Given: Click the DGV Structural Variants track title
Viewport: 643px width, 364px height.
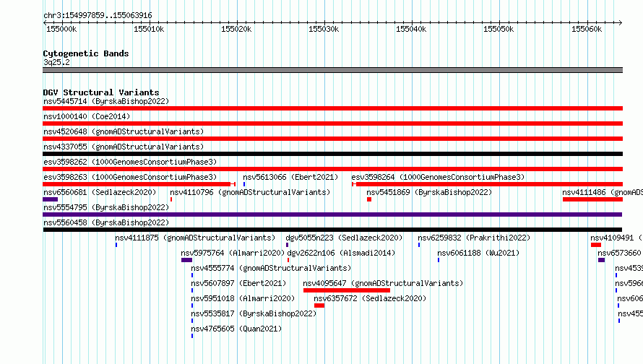Looking at the screenshot, I should pos(101,92).
